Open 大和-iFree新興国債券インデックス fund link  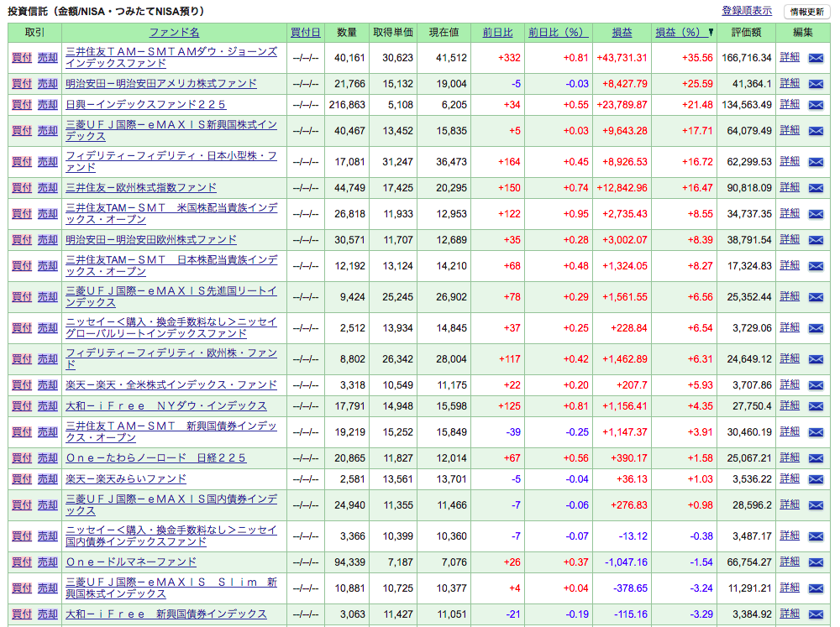(x=166, y=614)
